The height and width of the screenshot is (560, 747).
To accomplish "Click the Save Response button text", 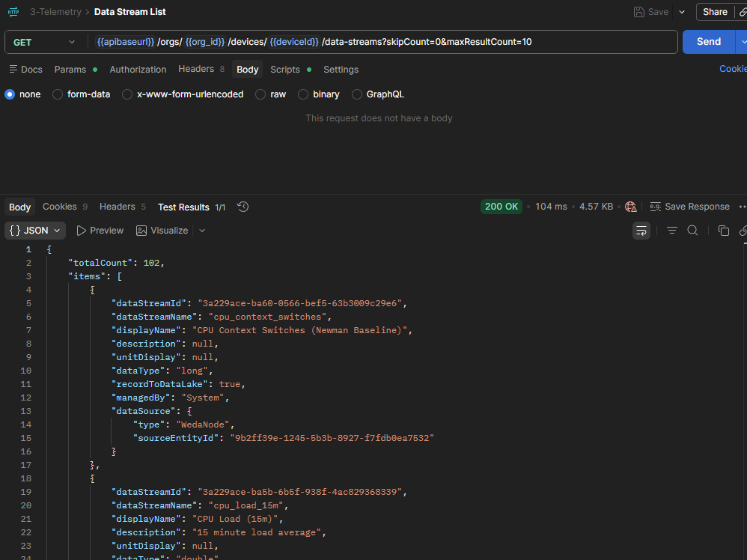I will click(x=697, y=207).
